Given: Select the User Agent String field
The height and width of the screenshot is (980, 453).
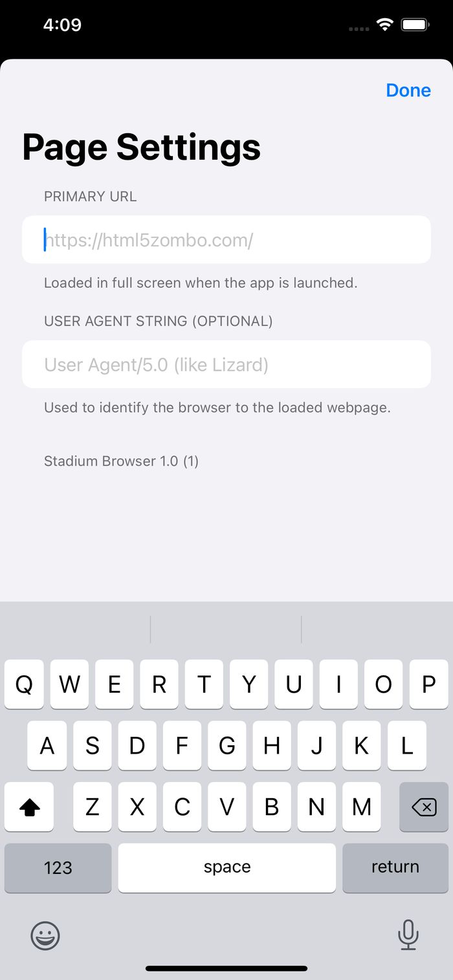Looking at the screenshot, I should click(226, 365).
